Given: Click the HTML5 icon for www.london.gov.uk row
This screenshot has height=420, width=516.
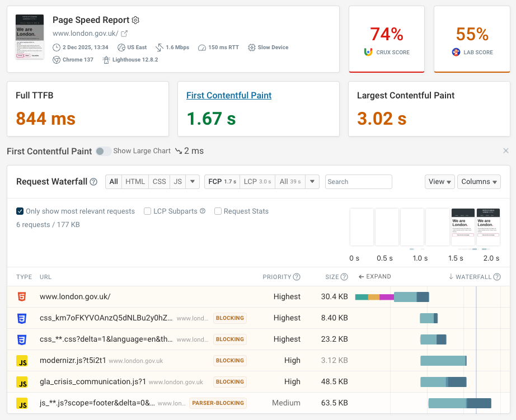Looking at the screenshot, I should (22, 297).
